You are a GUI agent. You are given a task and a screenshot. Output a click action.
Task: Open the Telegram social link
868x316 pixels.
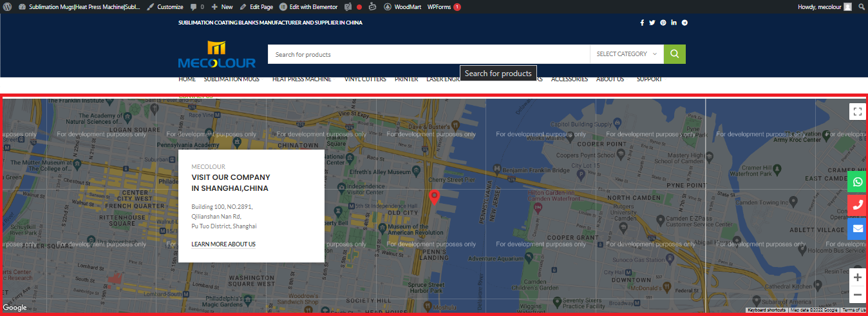(684, 23)
